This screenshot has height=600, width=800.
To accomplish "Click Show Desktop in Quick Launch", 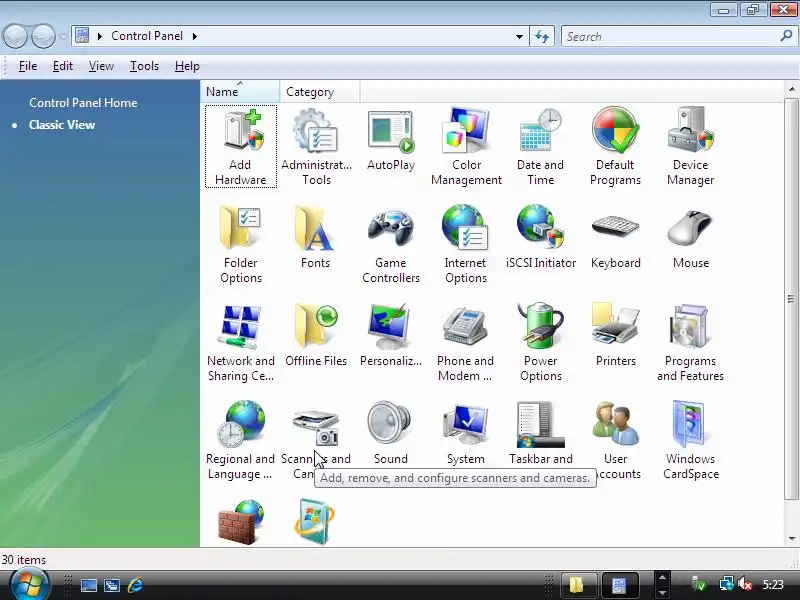I will coord(88,585).
